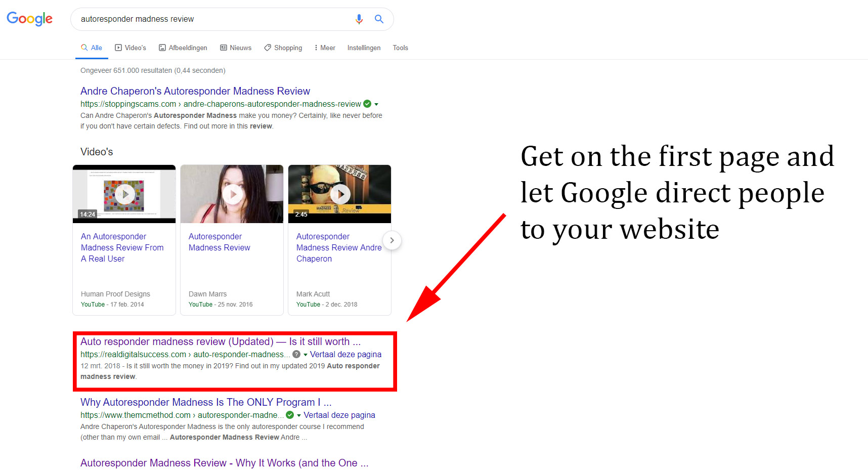Click 'Vertaal deze pagina' for themcmethod result
The height and width of the screenshot is (471, 868).
pyautogui.click(x=339, y=415)
